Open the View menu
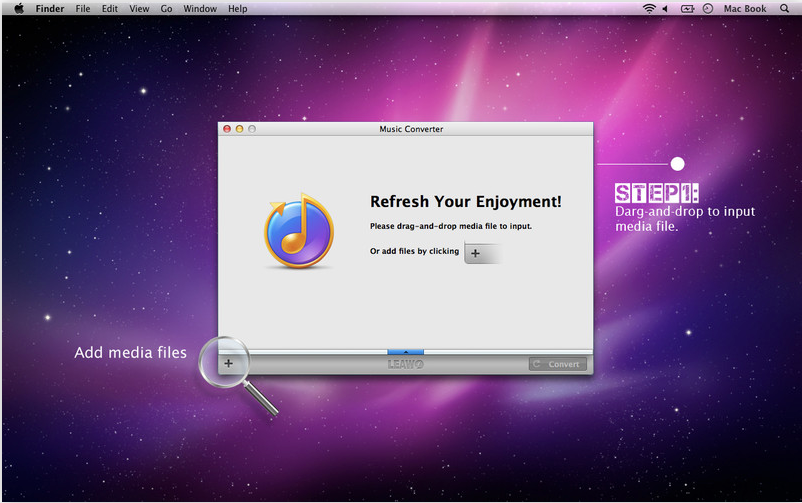Image resolution: width=802 pixels, height=503 pixels. [x=139, y=9]
